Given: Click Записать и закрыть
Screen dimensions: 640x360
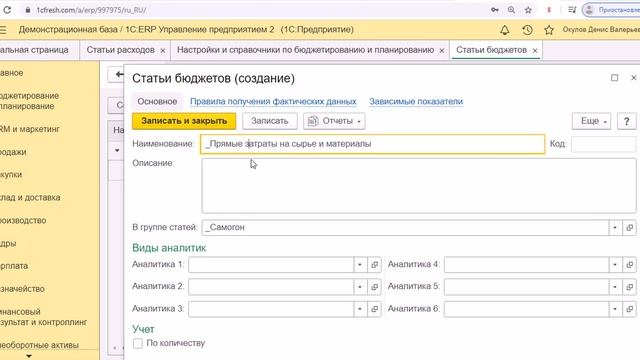Looking at the screenshot, I should 184,121.
